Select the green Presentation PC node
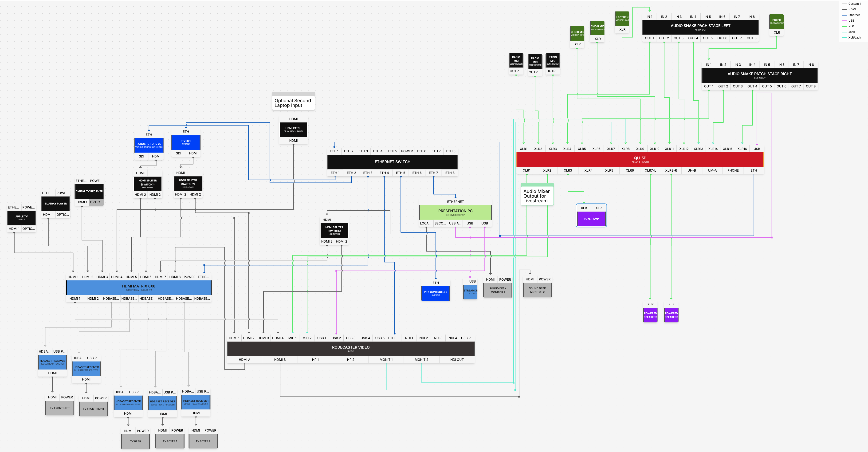 (x=455, y=212)
